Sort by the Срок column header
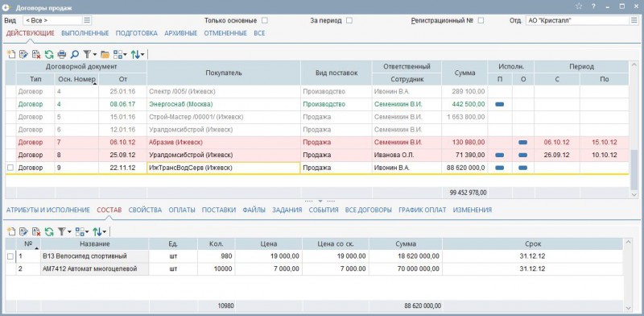This screenshot has width=644, height=316. click(x=533, y=243)
